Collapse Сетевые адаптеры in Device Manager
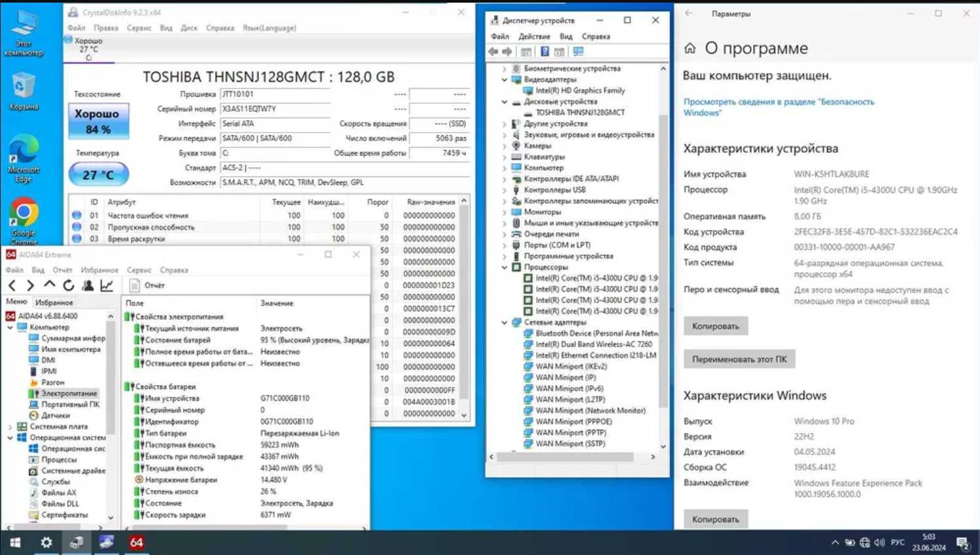 504,322
